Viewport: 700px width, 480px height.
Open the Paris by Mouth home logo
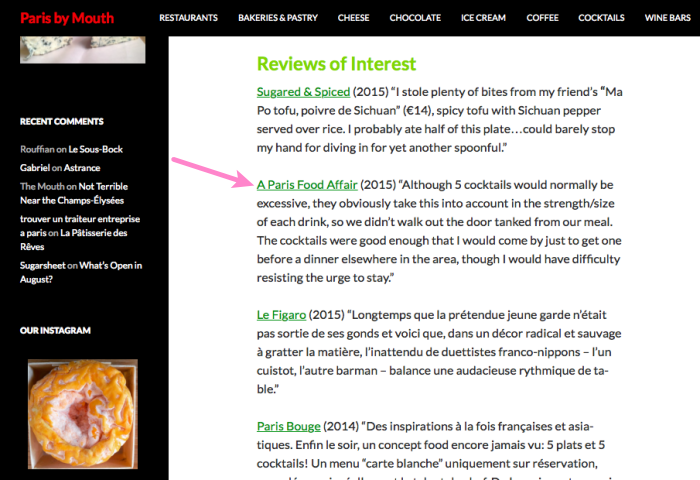point(67,18)
